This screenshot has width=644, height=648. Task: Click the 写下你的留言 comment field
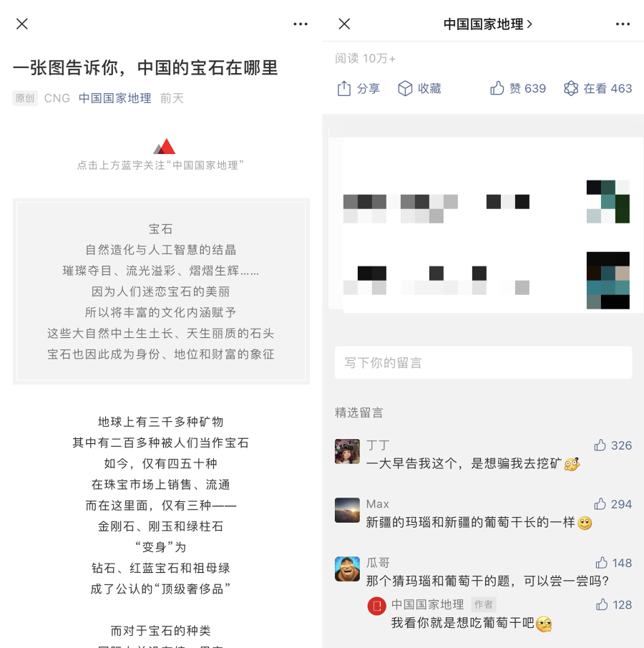pos(483,362)
